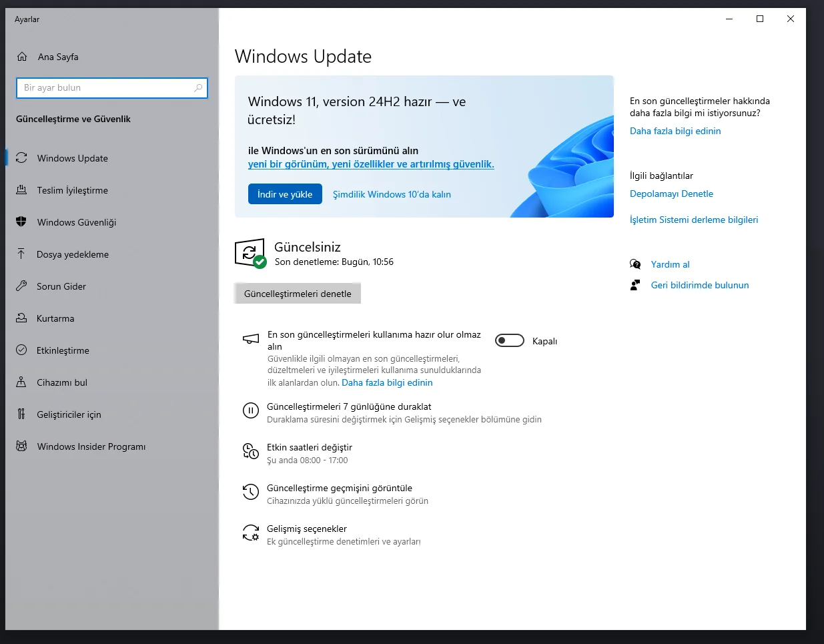Minimize the Ayarlar window
This screenshot has width=824, height=644.
tap(729, 19)
